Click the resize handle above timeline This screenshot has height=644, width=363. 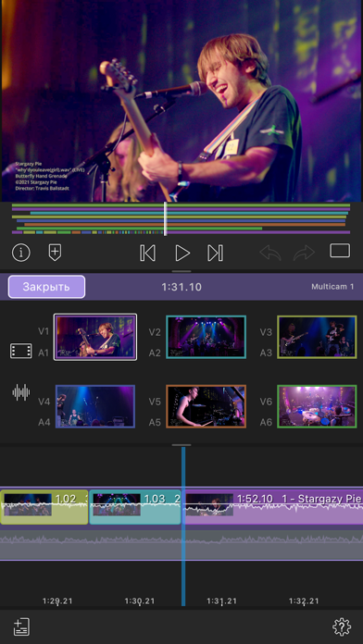click(x=181, y=445)
